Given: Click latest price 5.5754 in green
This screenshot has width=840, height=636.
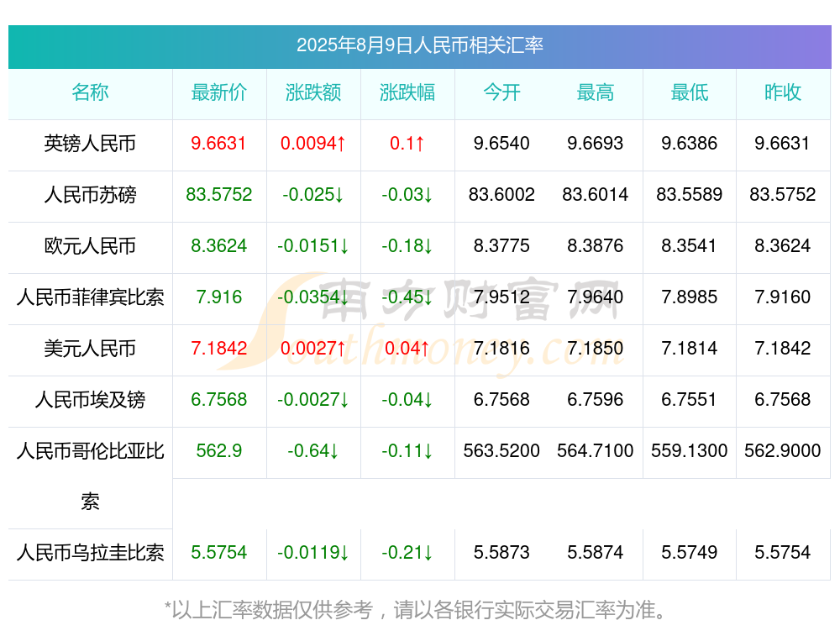Looking at the screenshot, I should pos(219,553).
